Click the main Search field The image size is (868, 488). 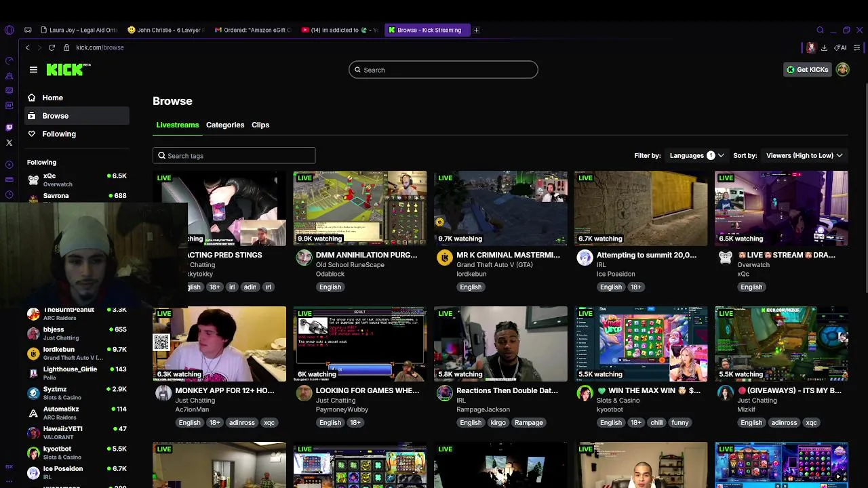click(x=443, y=70)
